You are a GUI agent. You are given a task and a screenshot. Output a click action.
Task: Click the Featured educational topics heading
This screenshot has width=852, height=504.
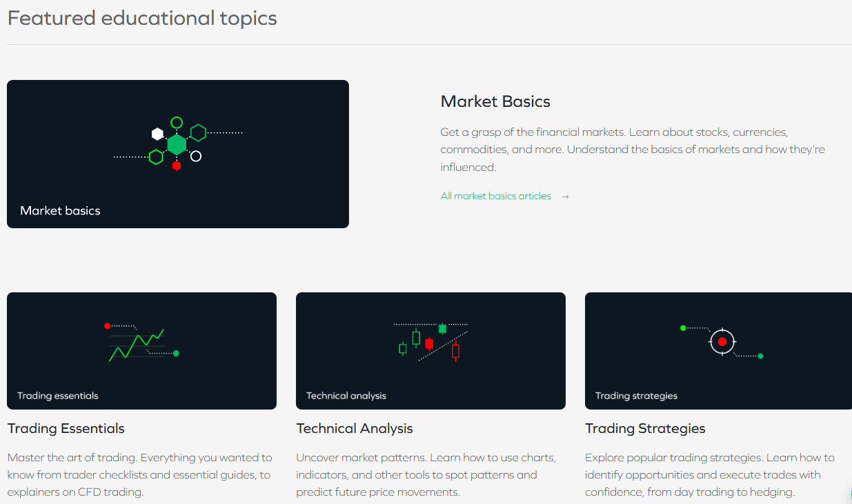pyautogui.click(x=142, y=18)
